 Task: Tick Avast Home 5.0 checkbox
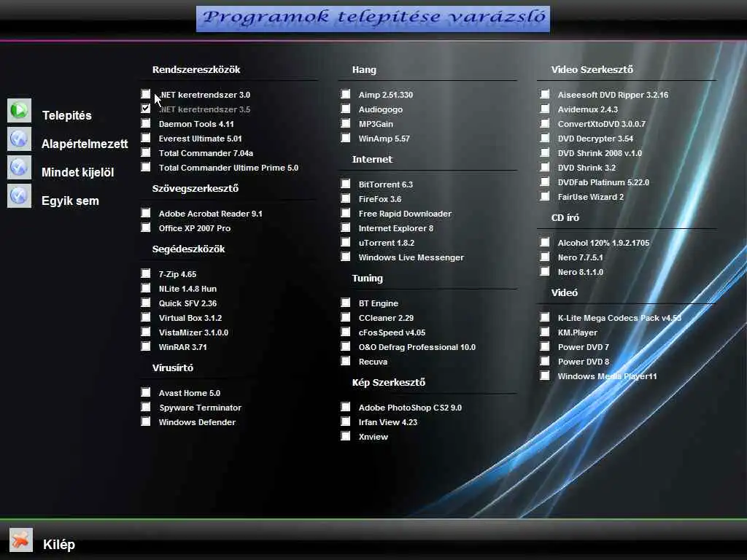tap(146, 392)
